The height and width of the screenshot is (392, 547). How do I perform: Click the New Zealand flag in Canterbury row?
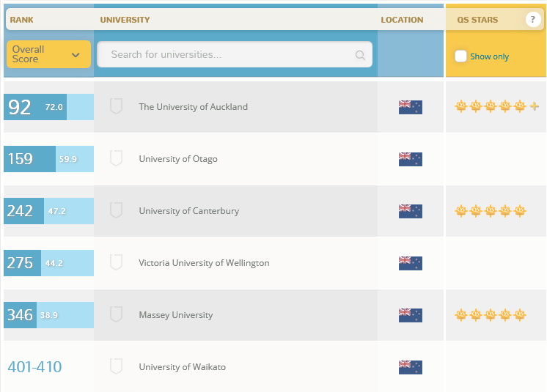tap(411, 211)
